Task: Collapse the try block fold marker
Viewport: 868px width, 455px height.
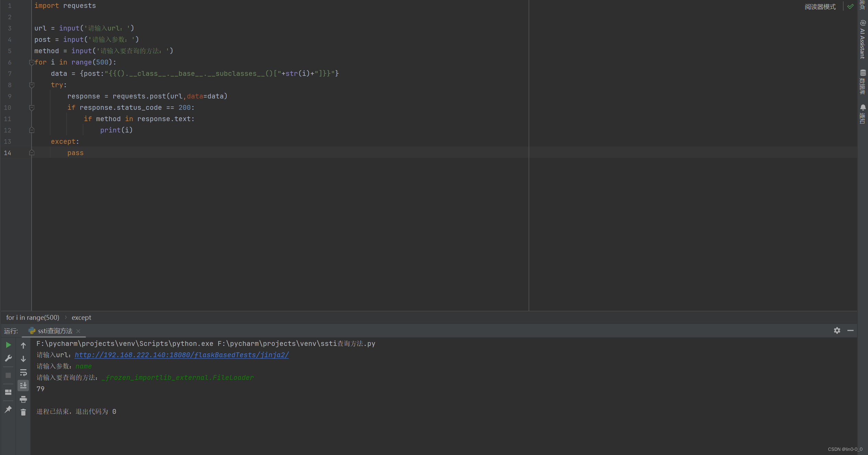Action: pos(32,85)
